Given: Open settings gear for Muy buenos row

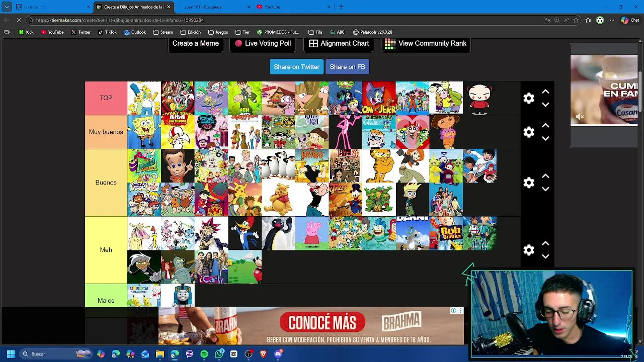Looking at the screenshot, I should [529, 132].
